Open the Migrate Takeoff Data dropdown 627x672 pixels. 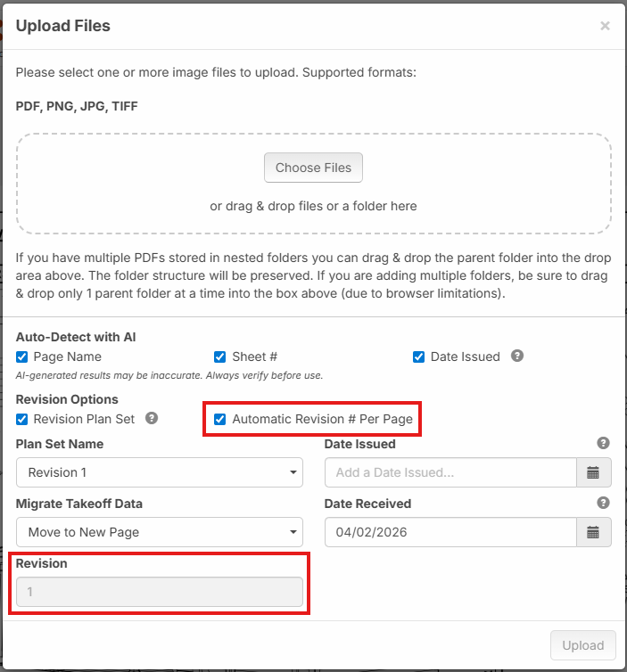click(x=160, y=532)
